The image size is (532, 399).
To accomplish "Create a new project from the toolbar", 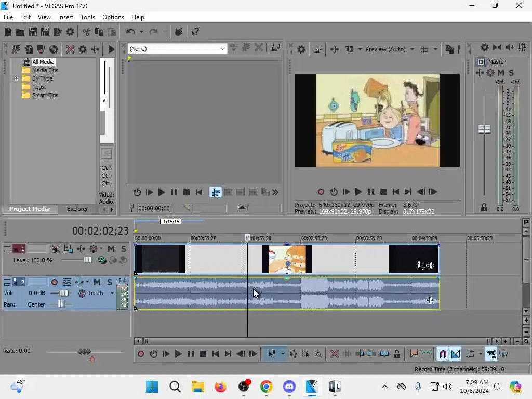I will click(x=7, y=32).
